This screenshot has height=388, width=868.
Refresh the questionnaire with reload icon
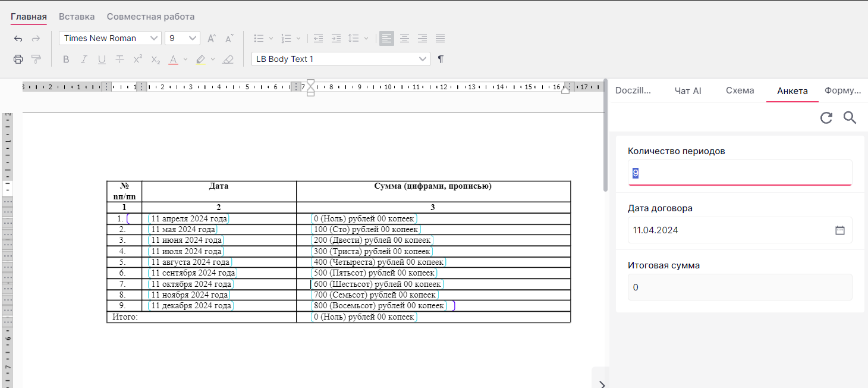(826, 118)
